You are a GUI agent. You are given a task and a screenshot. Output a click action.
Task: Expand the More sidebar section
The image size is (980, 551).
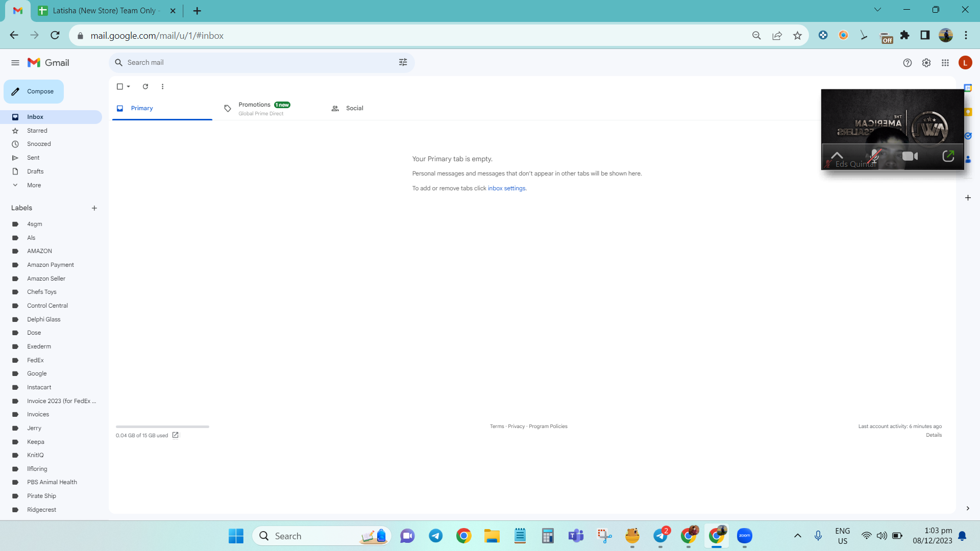(51, 185)
